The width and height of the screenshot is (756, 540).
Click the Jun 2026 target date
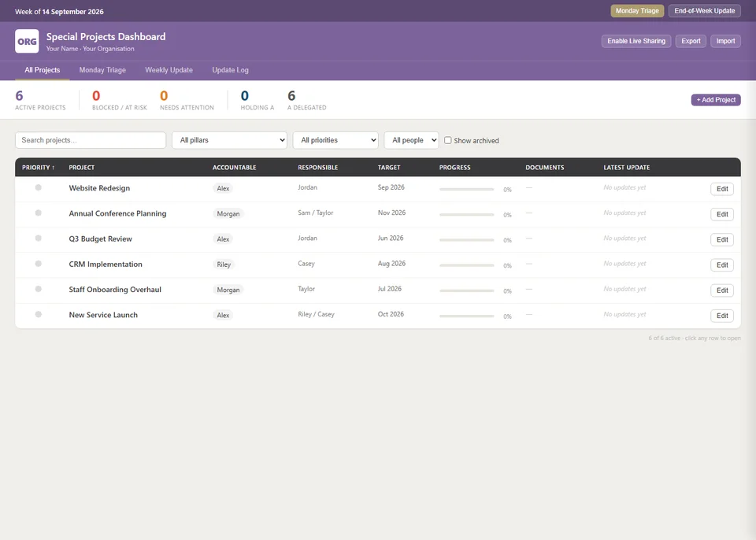[391, 239]
